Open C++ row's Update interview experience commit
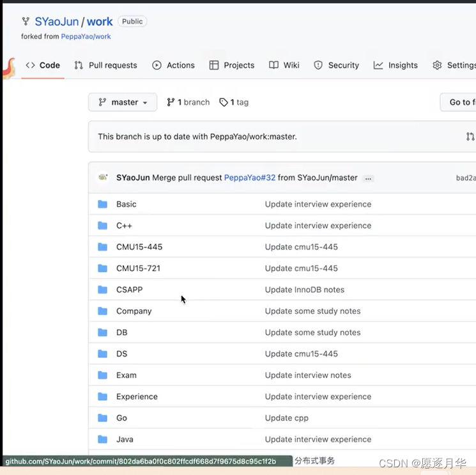 (x=318, y=226)
